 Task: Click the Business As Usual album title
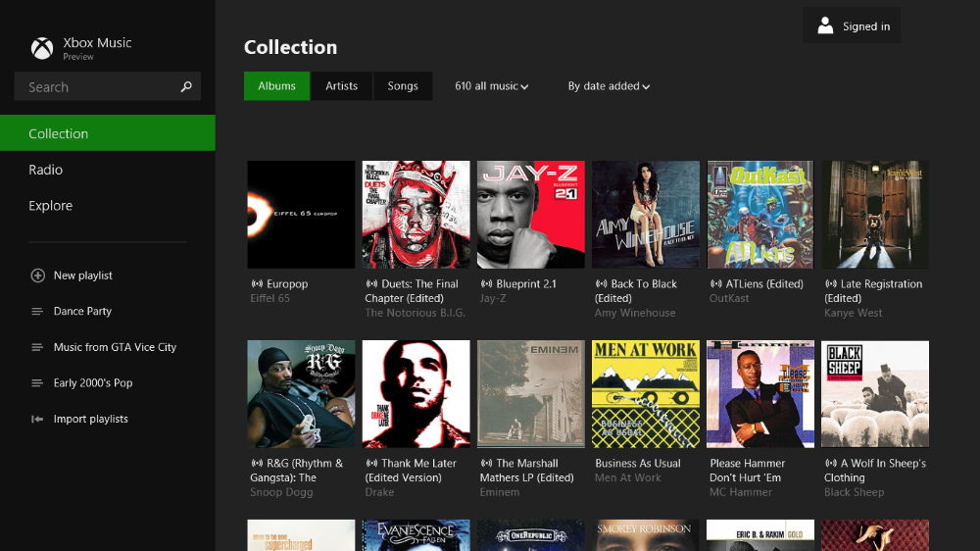click(x=638, y=464)
